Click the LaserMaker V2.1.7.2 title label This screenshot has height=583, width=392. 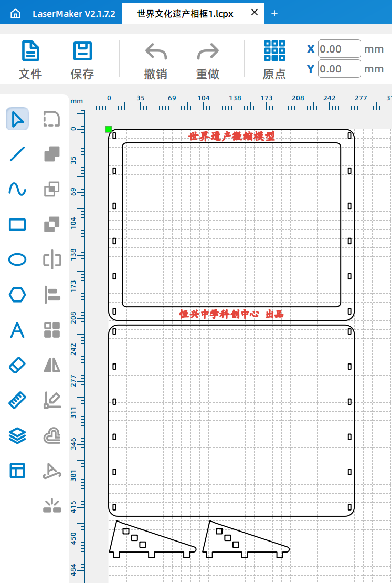74,14
